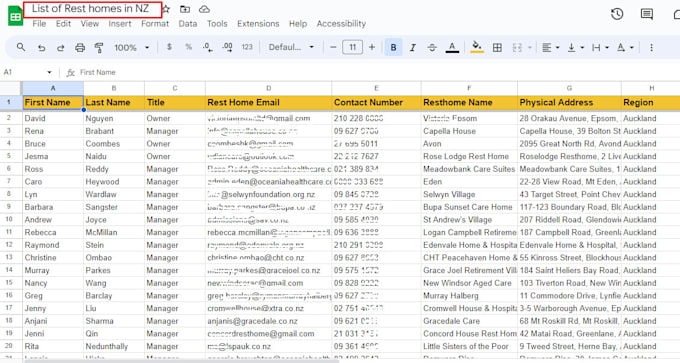Select column D header
Image resolution: width=680 pixels, height=363 pixels.
pos(268,88)
